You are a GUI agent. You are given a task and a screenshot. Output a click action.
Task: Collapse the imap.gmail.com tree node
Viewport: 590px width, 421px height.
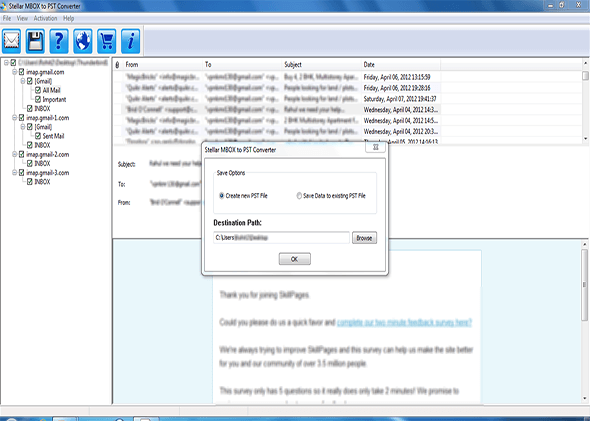coord(14,72)
